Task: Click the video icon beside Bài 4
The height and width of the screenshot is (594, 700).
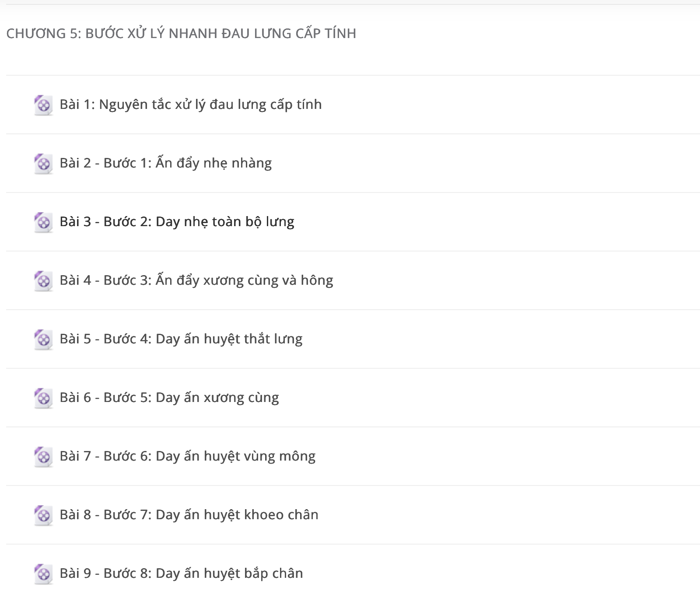Action: point(43,281)
